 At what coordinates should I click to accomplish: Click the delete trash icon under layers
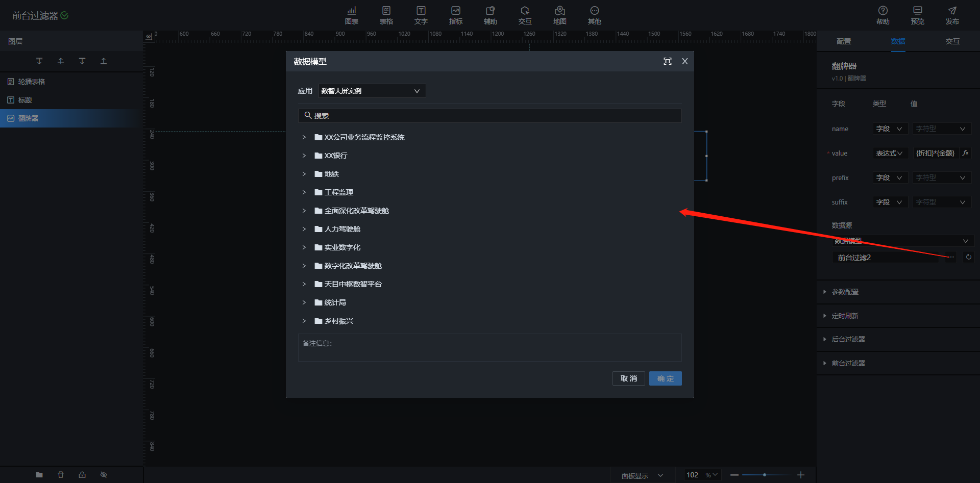pyautogui.click(x=61, y=474)
